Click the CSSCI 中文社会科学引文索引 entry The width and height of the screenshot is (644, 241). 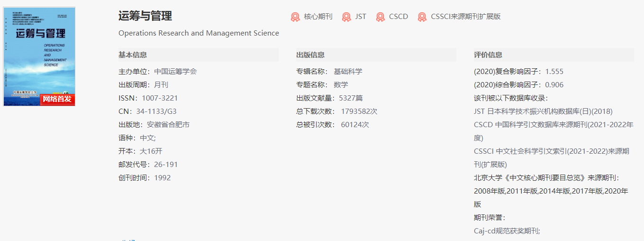tap(552, 158)
